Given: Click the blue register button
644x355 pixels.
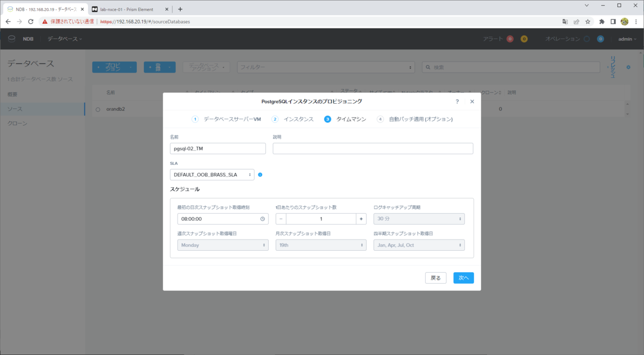Looking at the screenshot, I should point(159,67).
